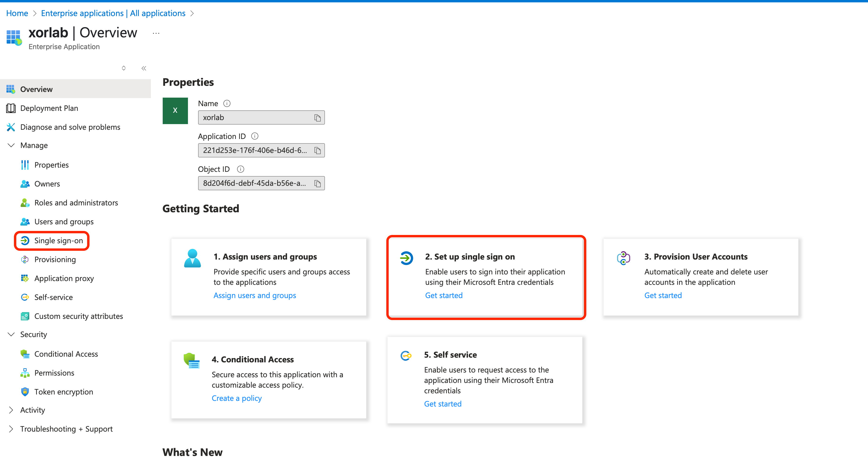Click the green X application logo tile
The image size is (868, 468).
click(175, 111)
